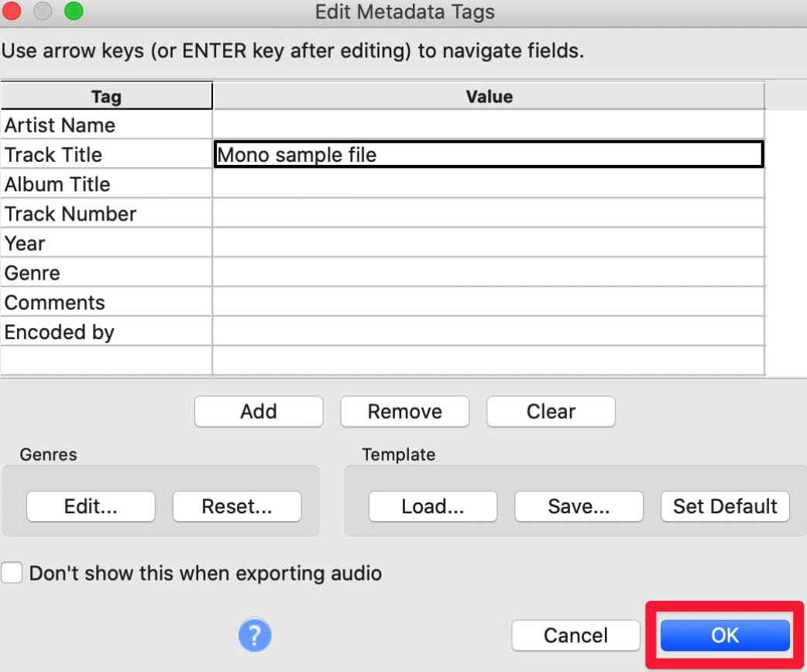Image resolution: width=807 pixels, height=672 pixels.
Task: Select the Genre value cell
Action: 488,273
